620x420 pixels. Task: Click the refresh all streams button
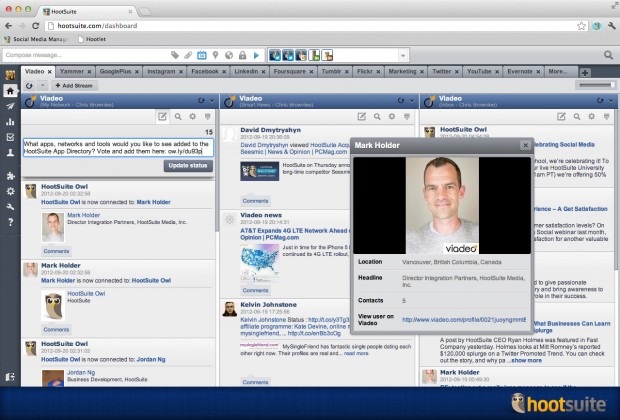coord(29,85)
